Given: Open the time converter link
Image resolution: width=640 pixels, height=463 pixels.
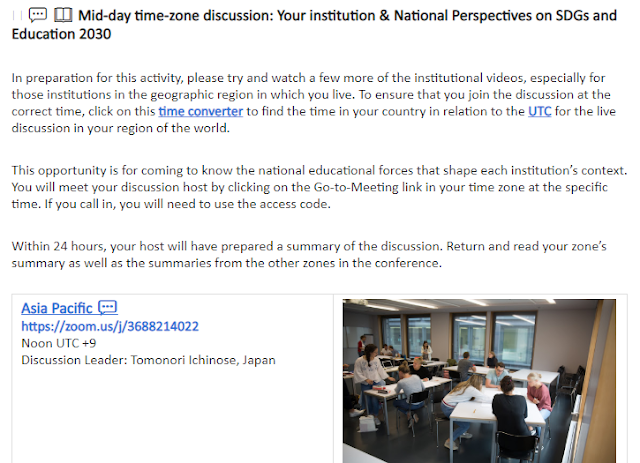Looking at the screenshot, I should point(200,111).
